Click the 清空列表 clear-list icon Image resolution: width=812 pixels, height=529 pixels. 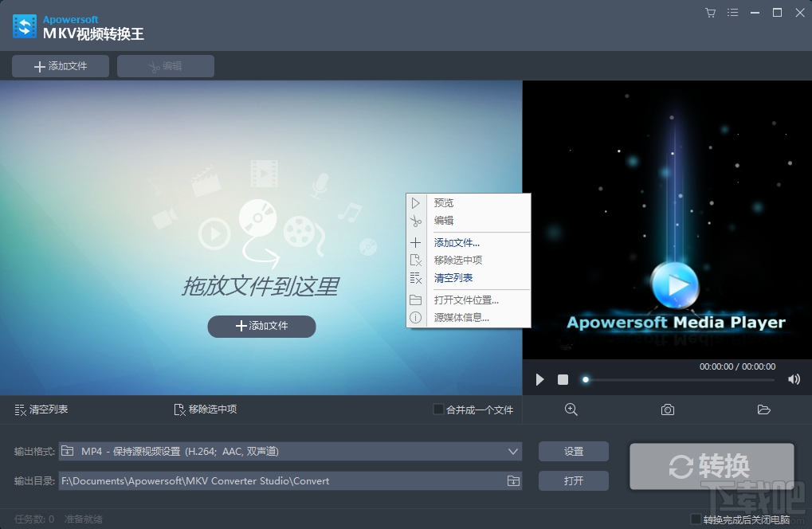pos(22,409)
